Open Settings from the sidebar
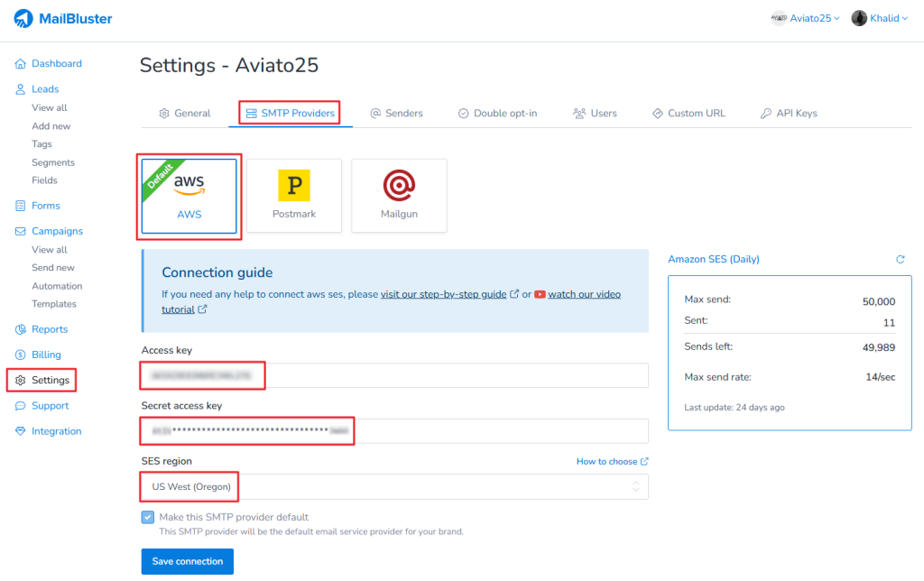 [x=51, y=380]
